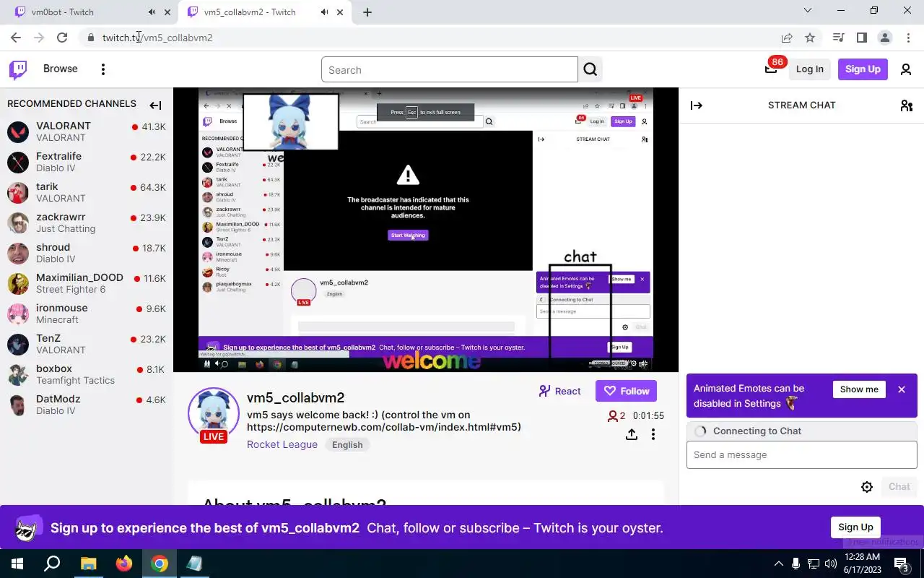The height and width of the screenshot is (578, 924).
Task: Mute the vm0bot tab audio icon
Action: pyautogui.click(x=152, y=12)
